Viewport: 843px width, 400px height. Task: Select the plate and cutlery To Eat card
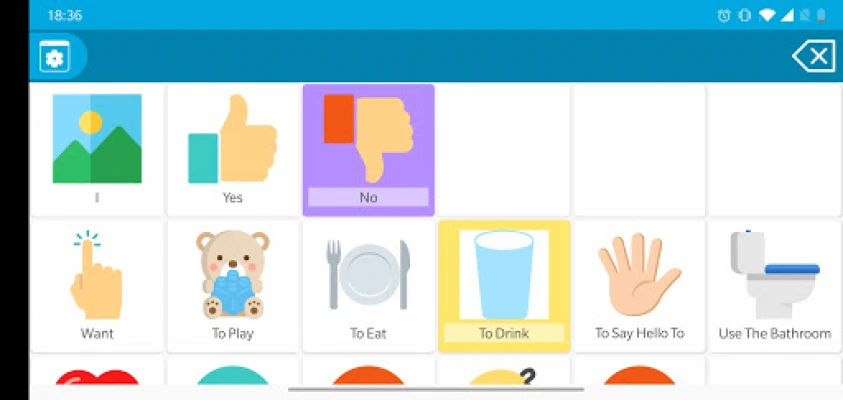[x=368, y=286]
